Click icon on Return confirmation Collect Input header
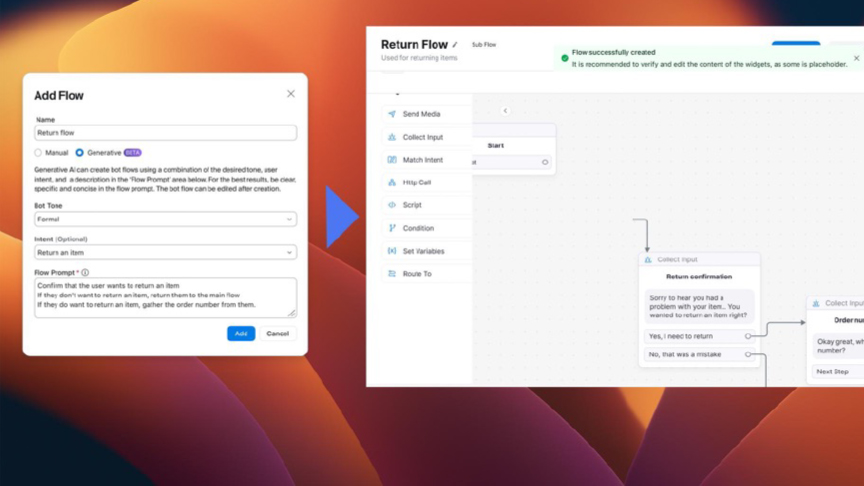This screenshot has width=864, height=486. point(648,260)
